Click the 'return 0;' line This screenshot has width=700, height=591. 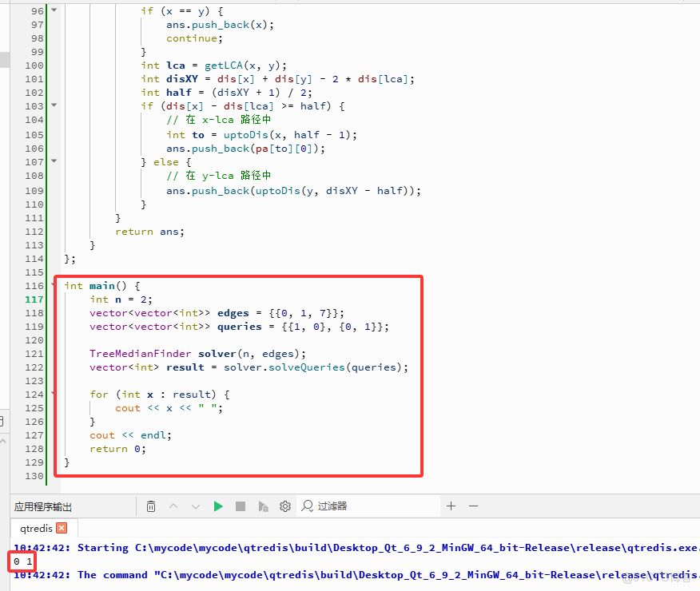pyautogui.click(x=117, y=449)
